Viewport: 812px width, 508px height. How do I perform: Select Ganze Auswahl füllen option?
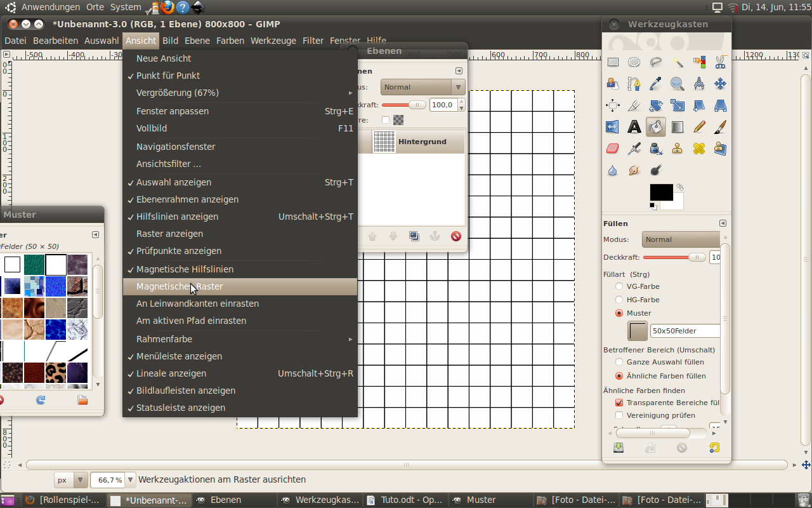point(619,362)
